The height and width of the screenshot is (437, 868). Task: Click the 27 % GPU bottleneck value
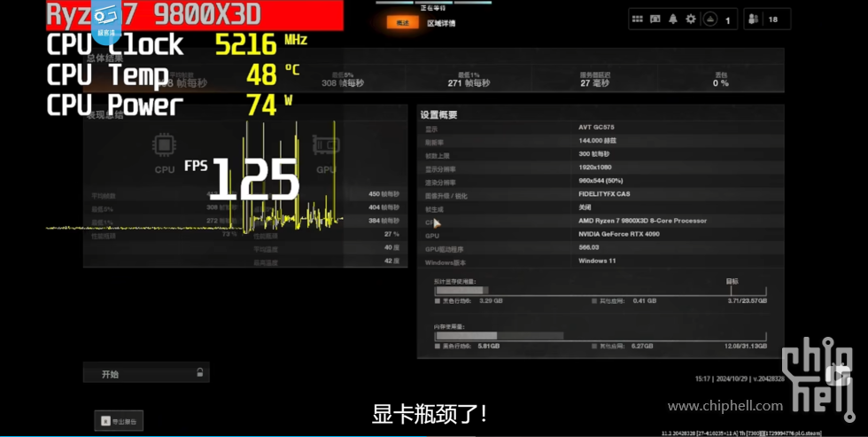(x=391, y=234)
